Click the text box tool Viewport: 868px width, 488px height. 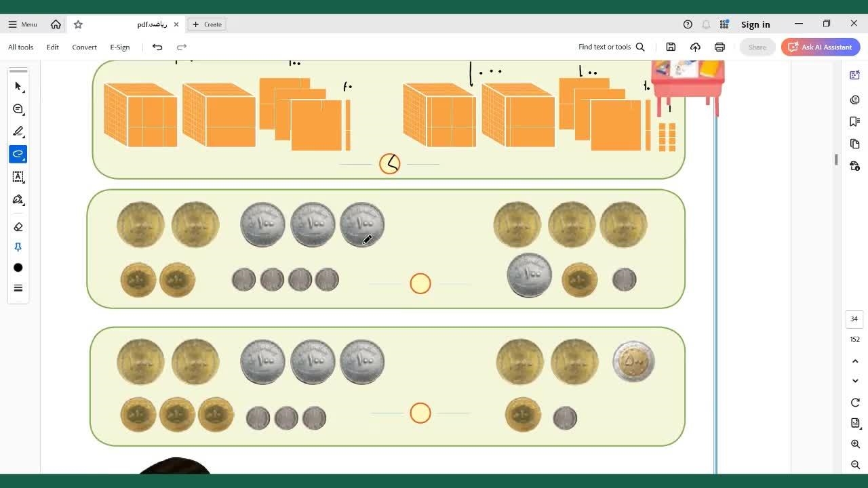point(18,177)
